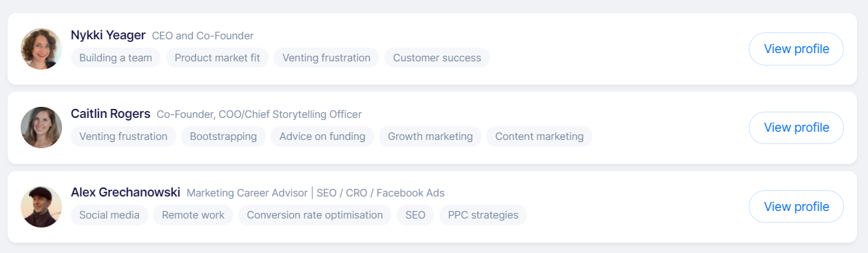Pick the Bootstrapping tag
Screen dimensions: 868x253
[x=223, y=136]
